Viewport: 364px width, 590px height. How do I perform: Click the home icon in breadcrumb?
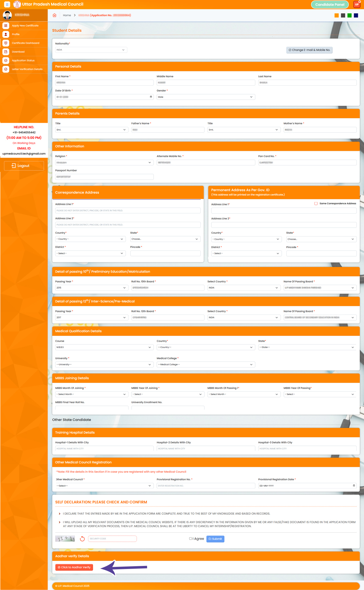click(x=55, y=15)
